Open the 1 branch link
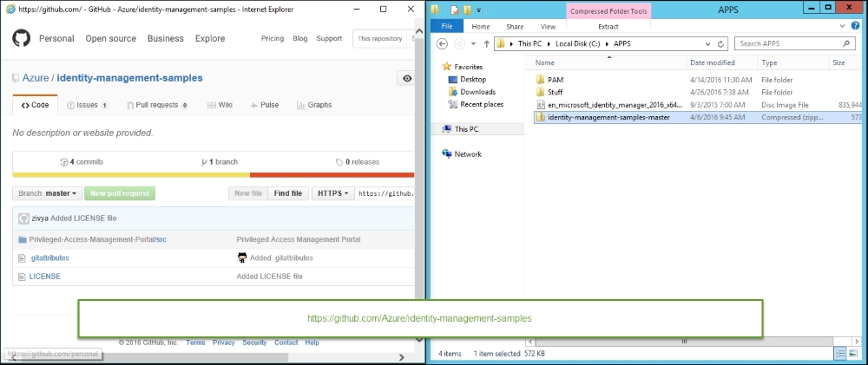This screenshot has width=868, height=365. point(220,162)
